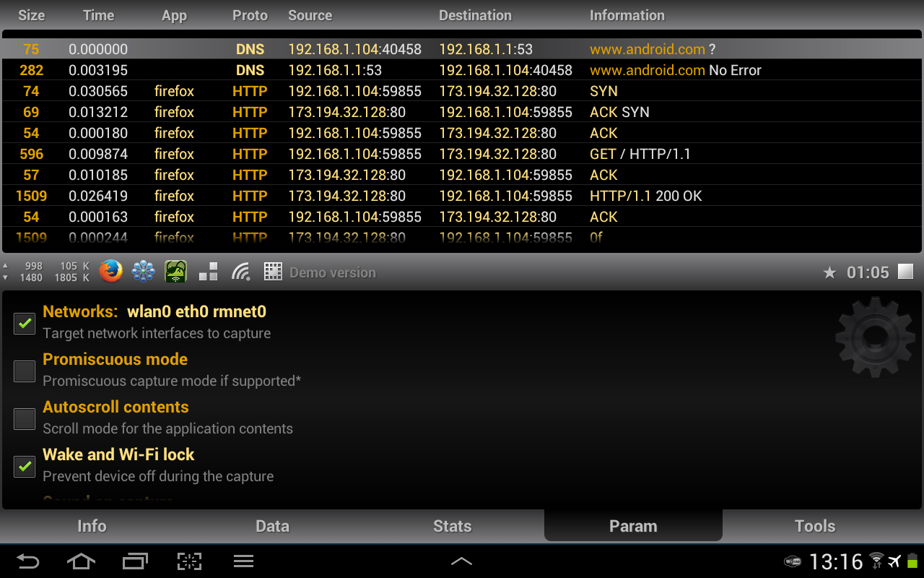The image size is (924, 578).
Task: Tap the three-squares icon in the toolbar
Action: pyautogui.click(x=209, y=272)
